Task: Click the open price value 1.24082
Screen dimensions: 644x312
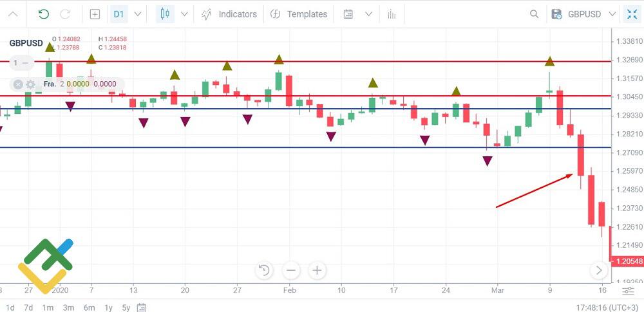Action: 68,39
